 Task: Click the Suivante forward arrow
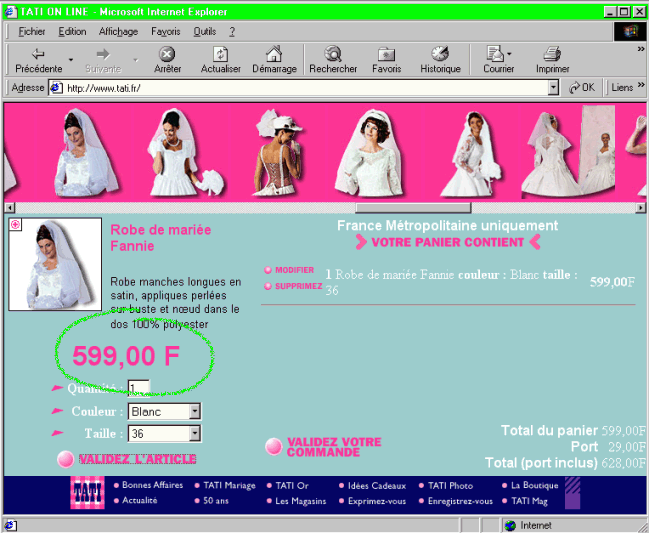(x=103, y=60)
